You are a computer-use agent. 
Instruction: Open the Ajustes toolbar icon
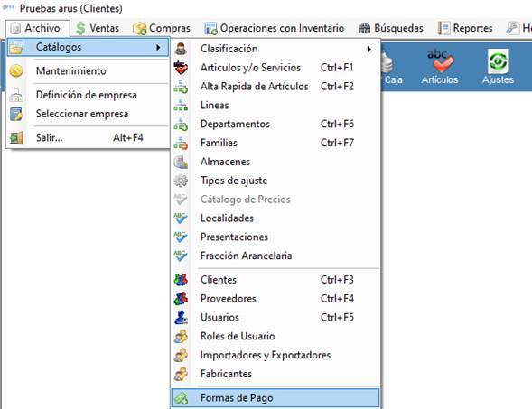pyautogui.click(x=498, y=67)
